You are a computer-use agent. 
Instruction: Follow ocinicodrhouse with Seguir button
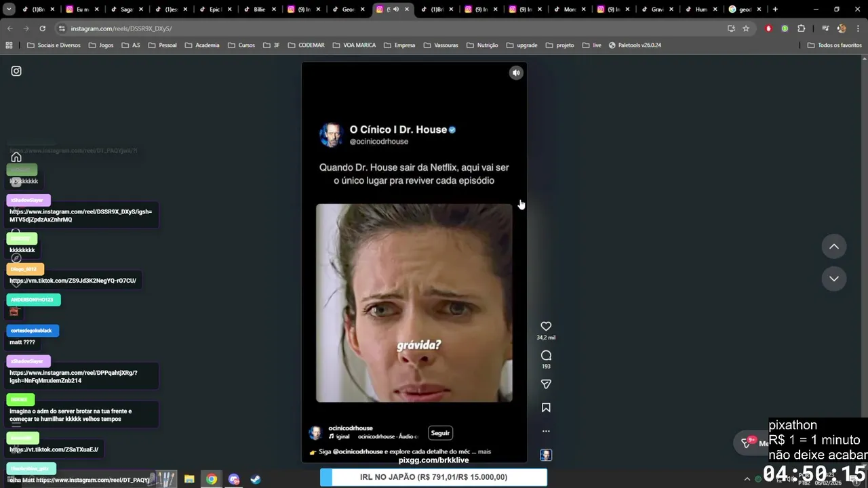[440, 433]
